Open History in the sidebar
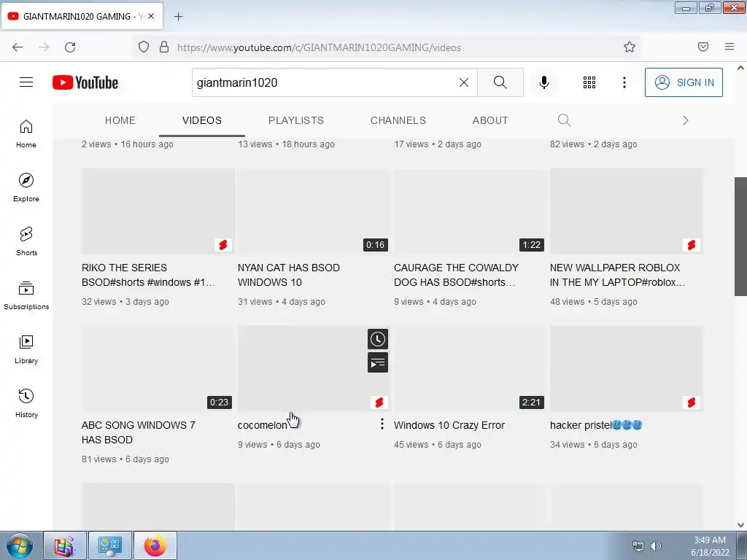Image resolution: width=747 pixels, height=560 pixels. point(26,403)
